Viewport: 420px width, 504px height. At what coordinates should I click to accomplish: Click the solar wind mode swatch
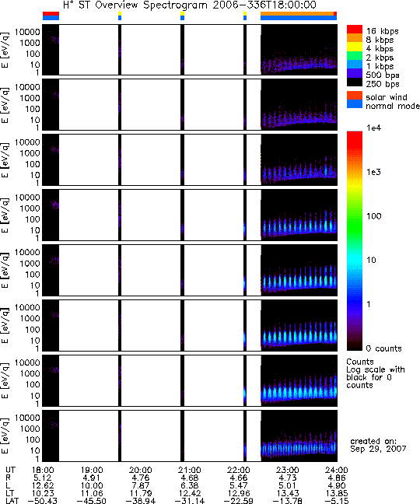[355, 96]
